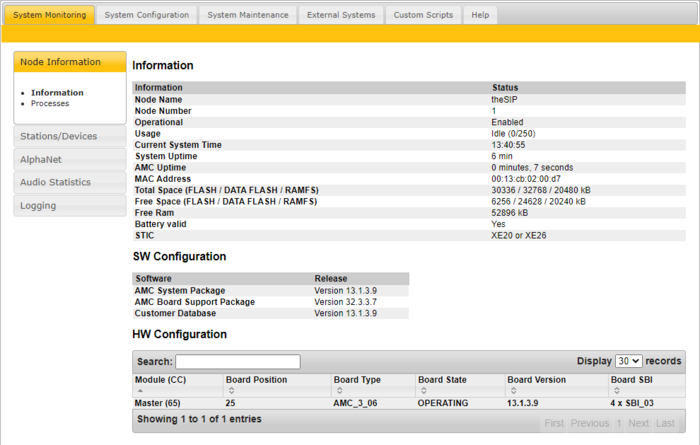The height and width of the screenshot is (445, 700).
Task: Open the Help tab
Action: (x=480, y=15)
